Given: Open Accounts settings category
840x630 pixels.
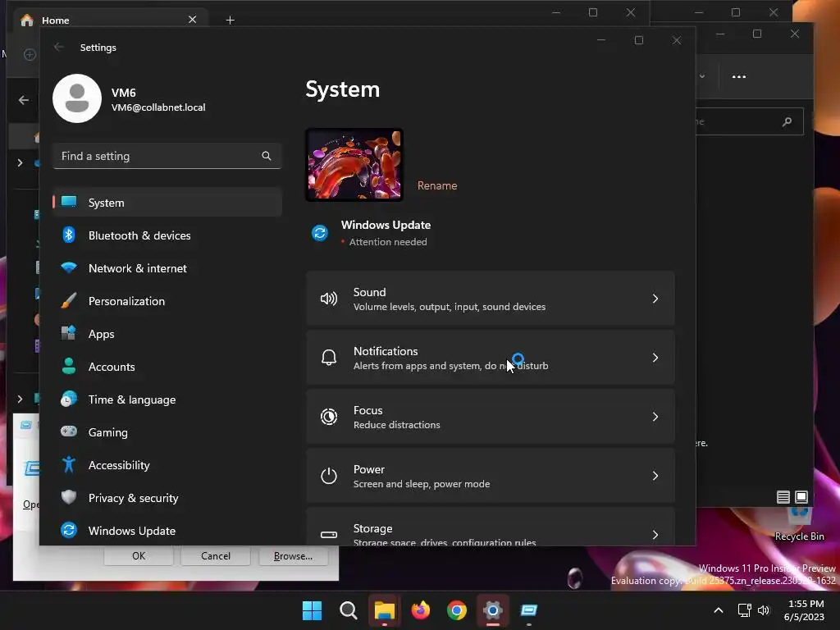Looking at the screenshot, I should click(x=167, y=367).
